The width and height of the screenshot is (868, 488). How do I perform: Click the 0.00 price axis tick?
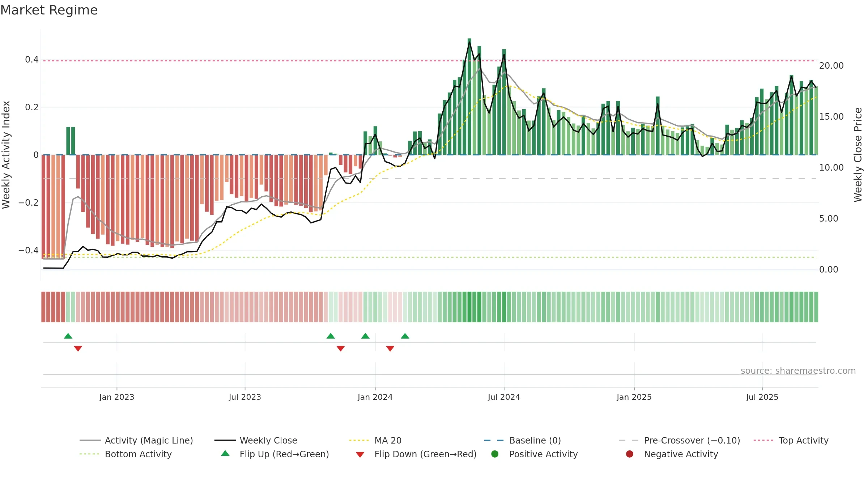[x=829, y=270]
